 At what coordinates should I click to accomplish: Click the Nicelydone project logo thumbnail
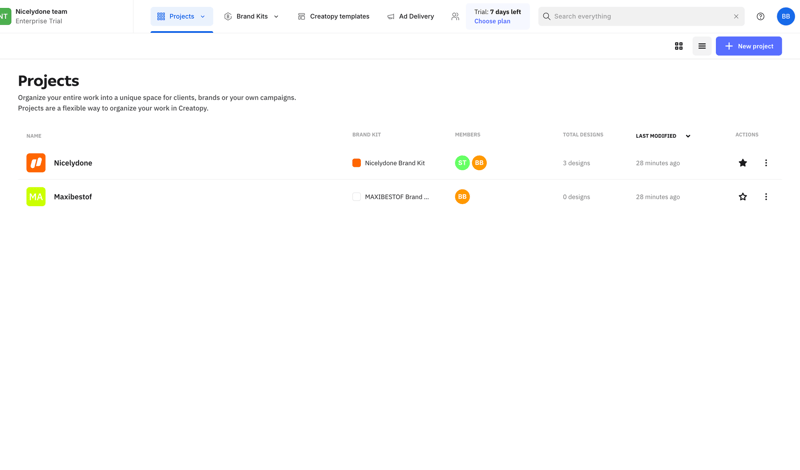pos(36,163)
